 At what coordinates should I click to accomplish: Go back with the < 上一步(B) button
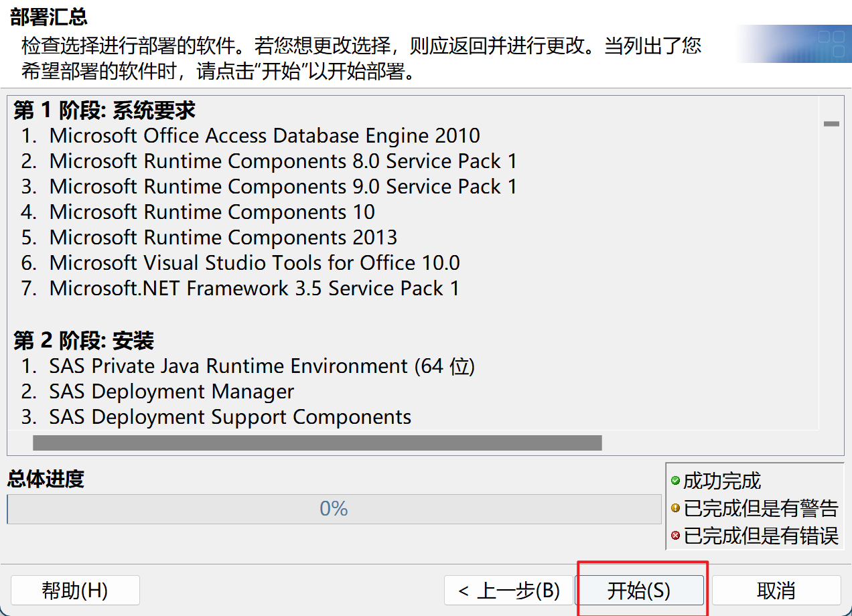tap(508, 591)
